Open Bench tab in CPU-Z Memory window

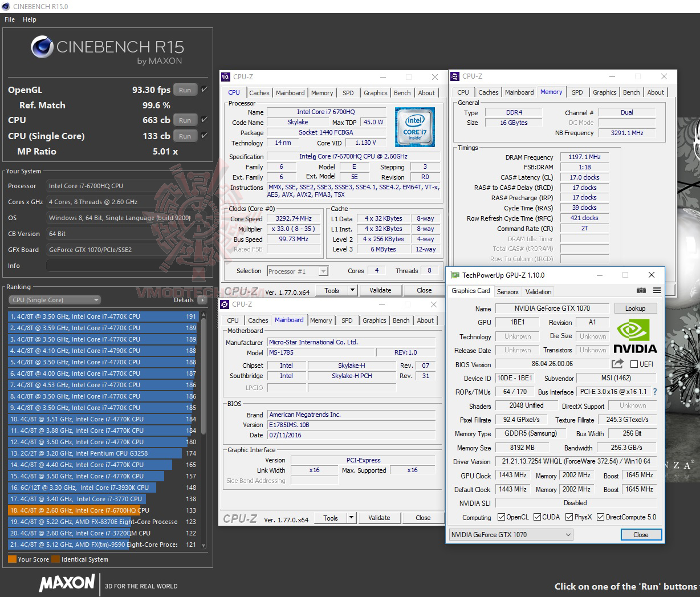point(631,92)
